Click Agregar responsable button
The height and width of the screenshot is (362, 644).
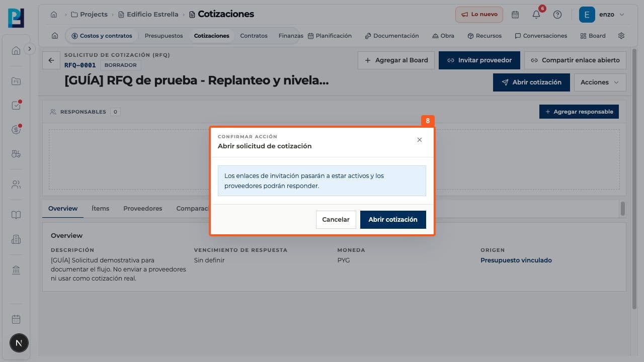(x=579, y=112)
